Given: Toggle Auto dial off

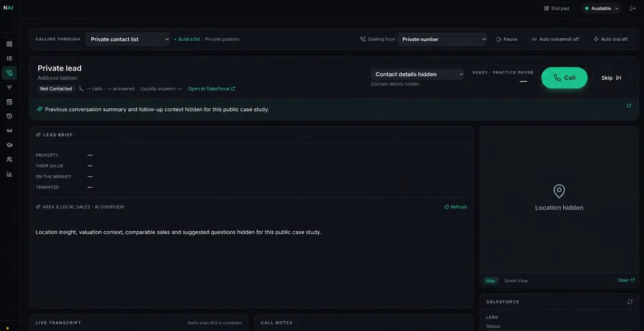Looking at the screenshot, I should click(610, 40).
